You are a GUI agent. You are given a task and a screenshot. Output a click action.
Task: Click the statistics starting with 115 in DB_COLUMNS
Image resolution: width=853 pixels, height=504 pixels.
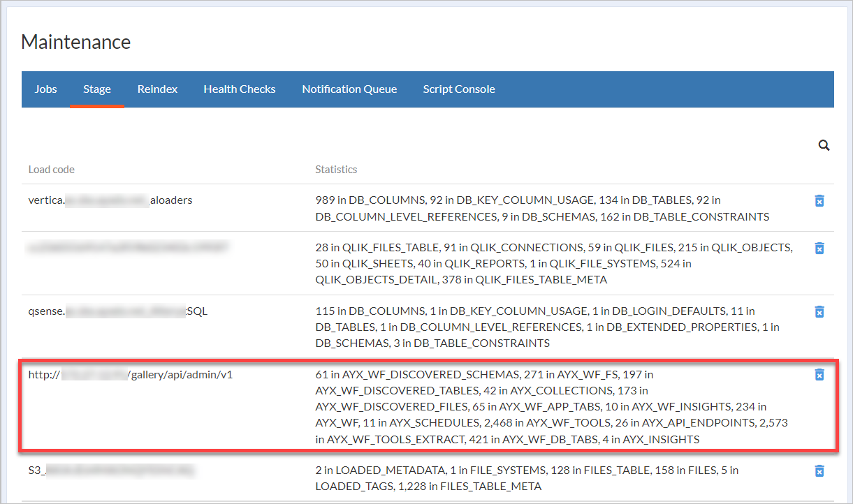tap(547, 327)
